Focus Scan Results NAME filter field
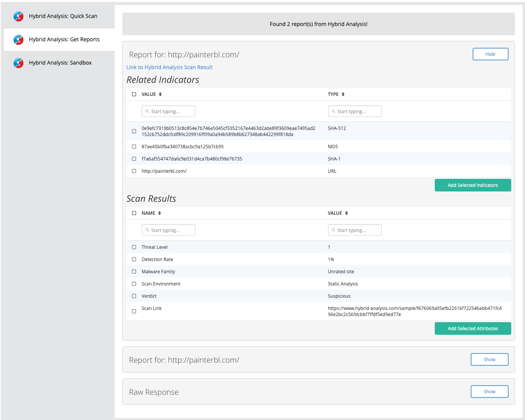 (x=169, y=230)
